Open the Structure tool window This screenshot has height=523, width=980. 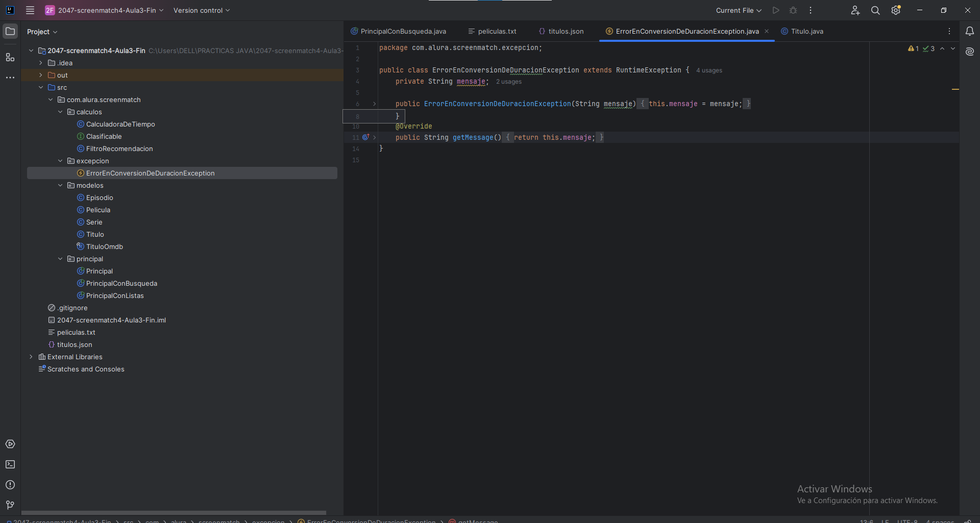pos(10,57)
